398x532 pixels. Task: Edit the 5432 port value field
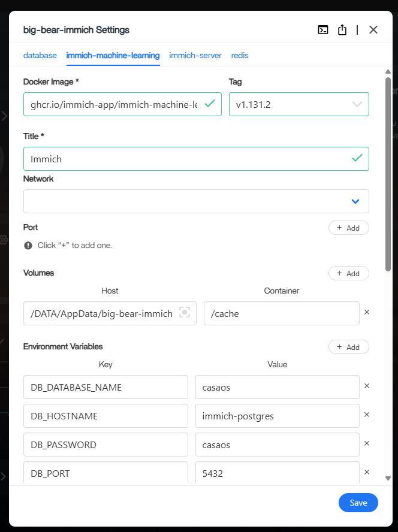pyautogui.click(x=278, y=472)
